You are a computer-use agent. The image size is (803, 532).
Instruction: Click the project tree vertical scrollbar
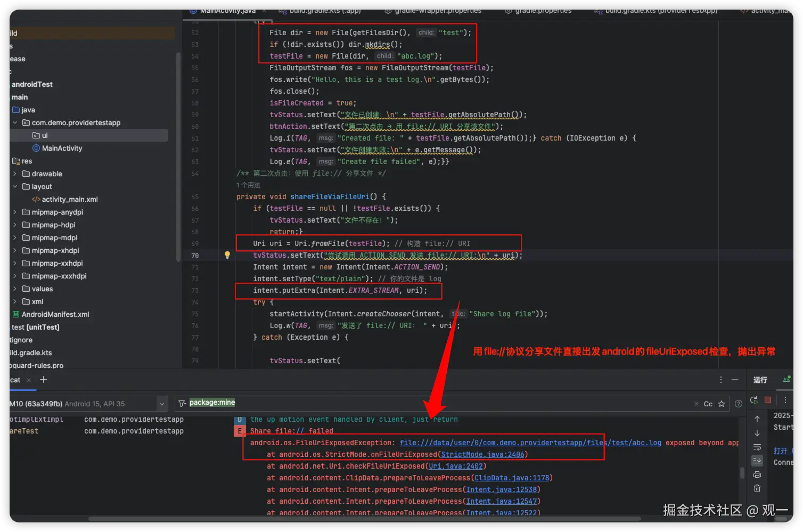[178, 157]
